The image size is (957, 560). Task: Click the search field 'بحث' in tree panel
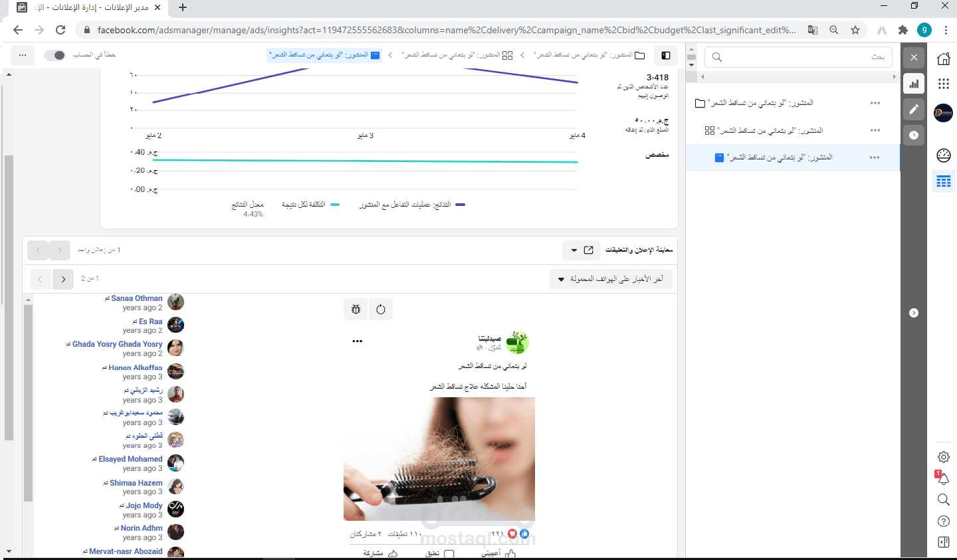pos(798,57)
